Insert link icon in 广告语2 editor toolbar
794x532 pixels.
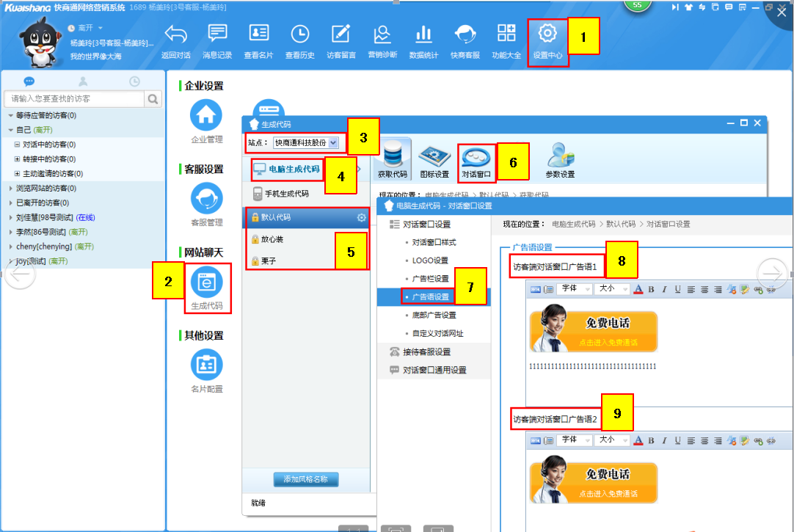tap(758, 441)
